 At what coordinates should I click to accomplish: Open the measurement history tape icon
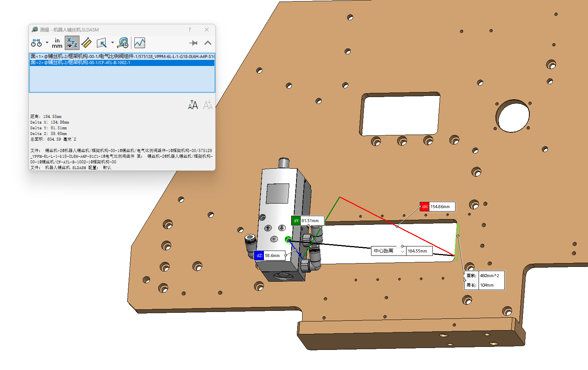click(x=123, y=43)
